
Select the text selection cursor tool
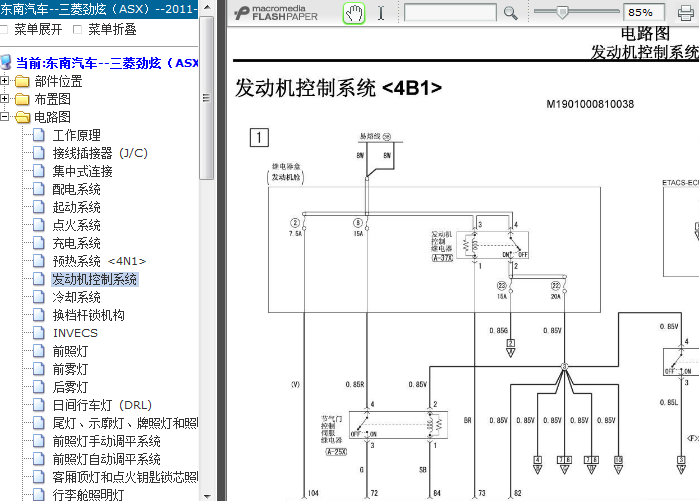pos(381,13)
